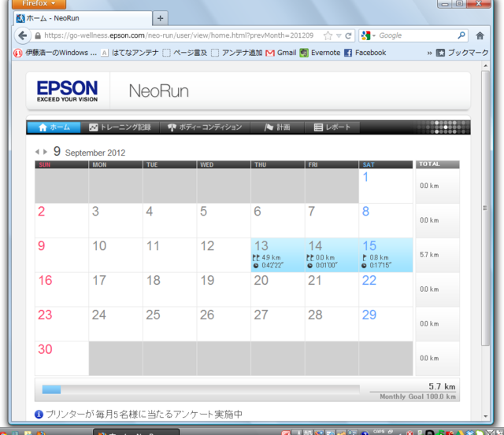This screenshot has height=435, width=504.
Task: Open September 13 training entry
Action: click(x=278, y=255)
